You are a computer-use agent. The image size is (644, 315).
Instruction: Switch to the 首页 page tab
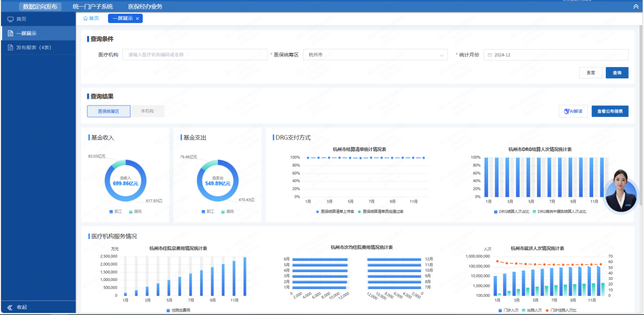point(91,18)
